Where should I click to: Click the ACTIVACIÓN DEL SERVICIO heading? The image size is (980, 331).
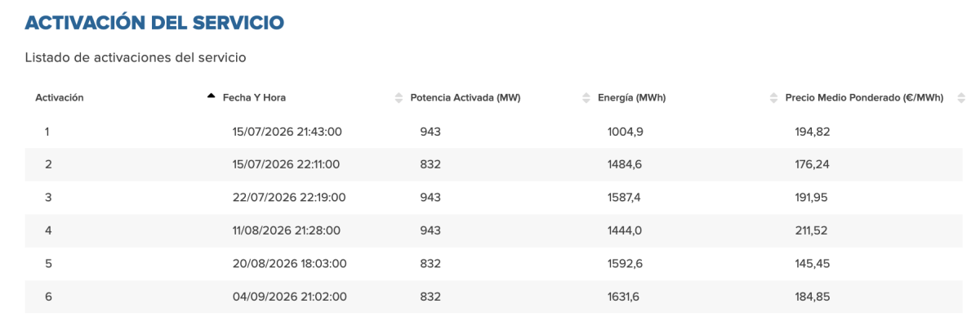tap(154, 24)
